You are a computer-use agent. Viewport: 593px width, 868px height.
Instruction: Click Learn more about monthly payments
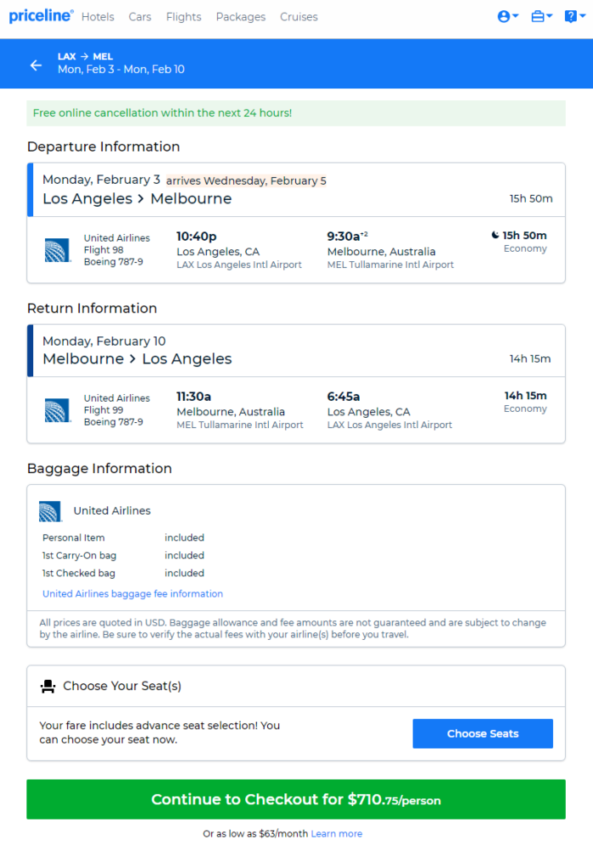pyautogui.click(x=337, y=834)
